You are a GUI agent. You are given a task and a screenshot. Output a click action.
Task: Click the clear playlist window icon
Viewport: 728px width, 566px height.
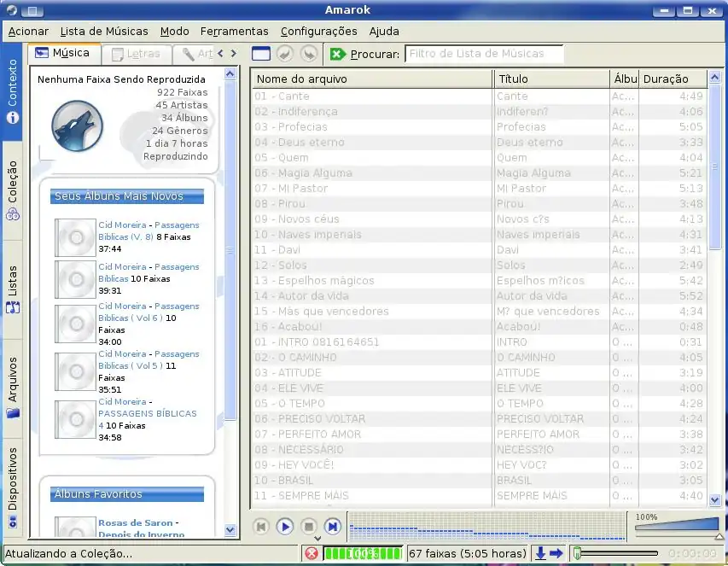point(261,54)
